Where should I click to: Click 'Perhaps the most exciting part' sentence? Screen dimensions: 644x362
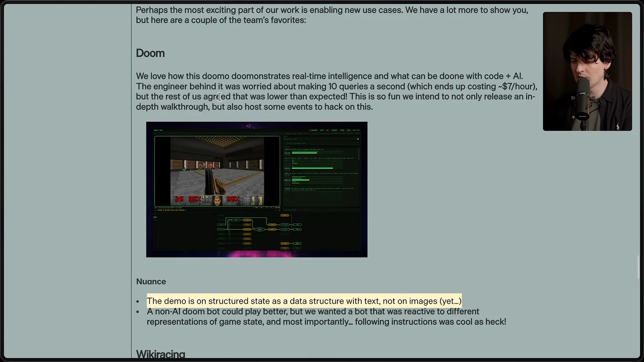coord(269,10)
